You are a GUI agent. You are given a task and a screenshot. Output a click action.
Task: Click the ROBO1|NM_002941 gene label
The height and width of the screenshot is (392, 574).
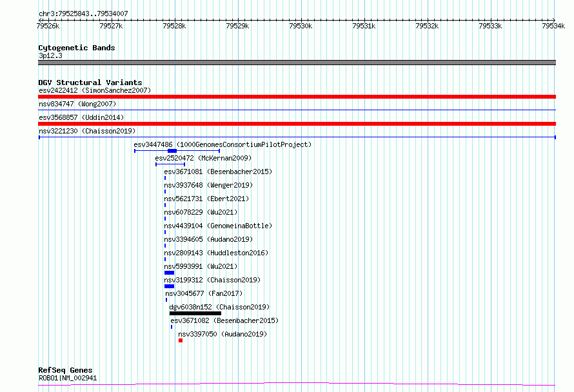[x=68, y=378]
